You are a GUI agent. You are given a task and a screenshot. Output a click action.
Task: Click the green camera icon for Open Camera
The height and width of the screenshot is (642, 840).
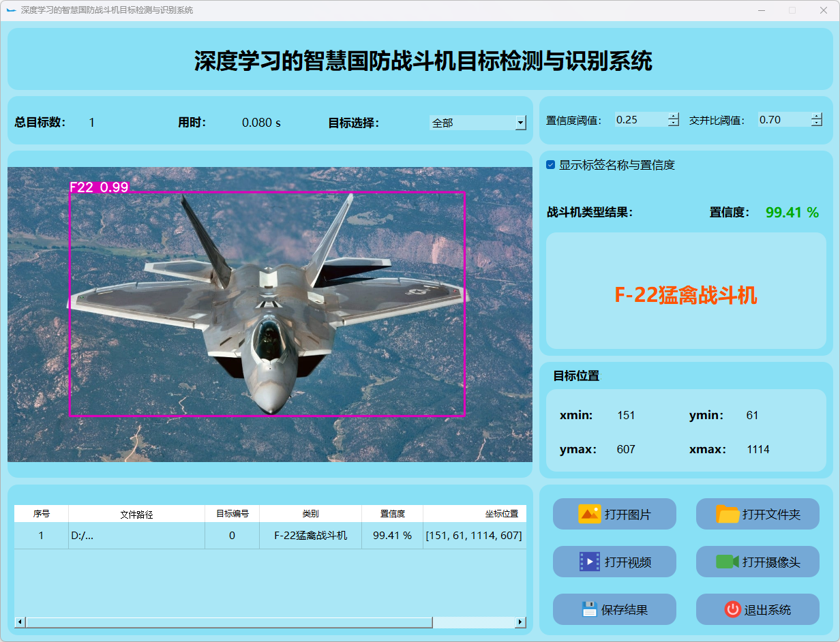pos(727,562)
